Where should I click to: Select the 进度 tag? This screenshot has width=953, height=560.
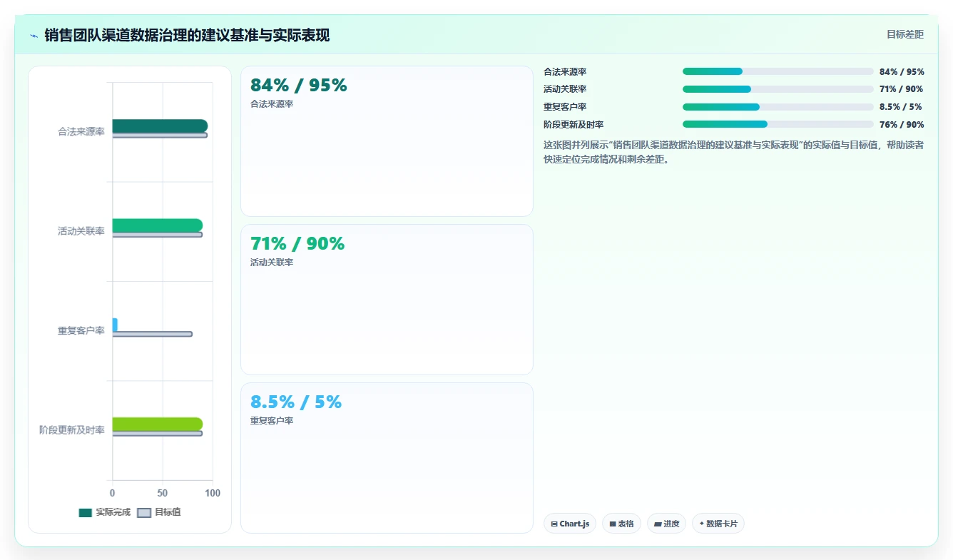click(667, 524)
